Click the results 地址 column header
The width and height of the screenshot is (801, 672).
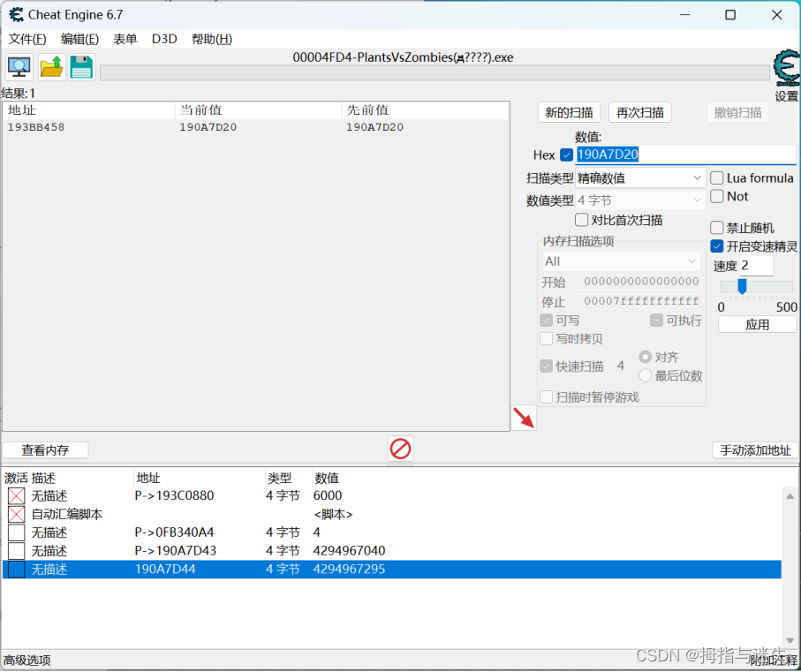click(89, 110)
